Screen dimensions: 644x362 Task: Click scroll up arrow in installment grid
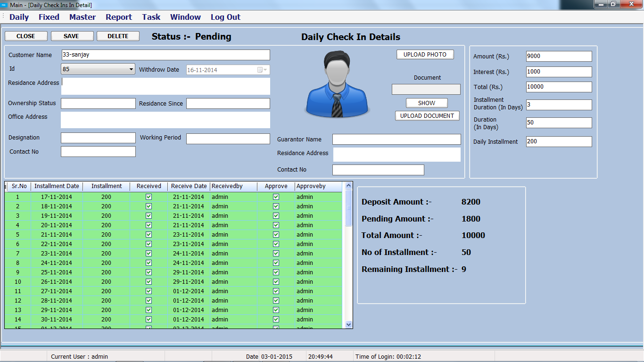click(x=349, y=186)
